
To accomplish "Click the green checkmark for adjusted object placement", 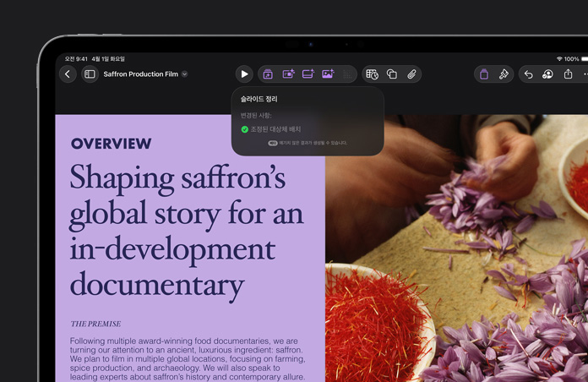I will point(245,129).
